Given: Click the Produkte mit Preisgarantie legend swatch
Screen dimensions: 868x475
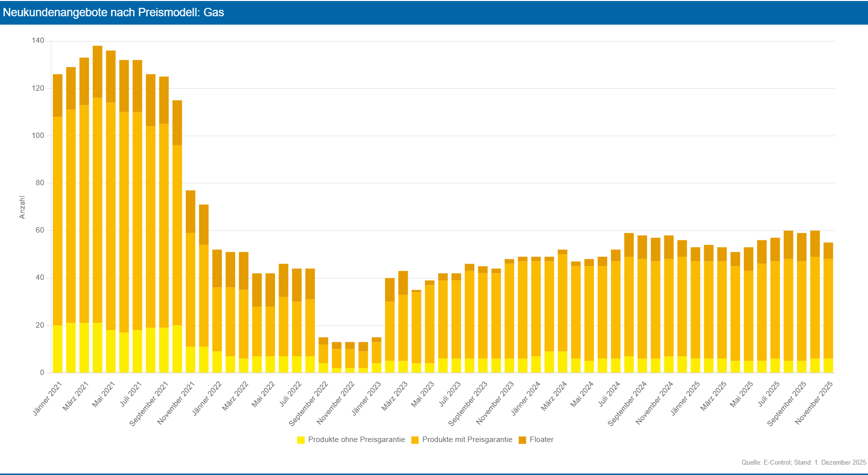Looking at the screenshot, I should [x=415, y=440].
